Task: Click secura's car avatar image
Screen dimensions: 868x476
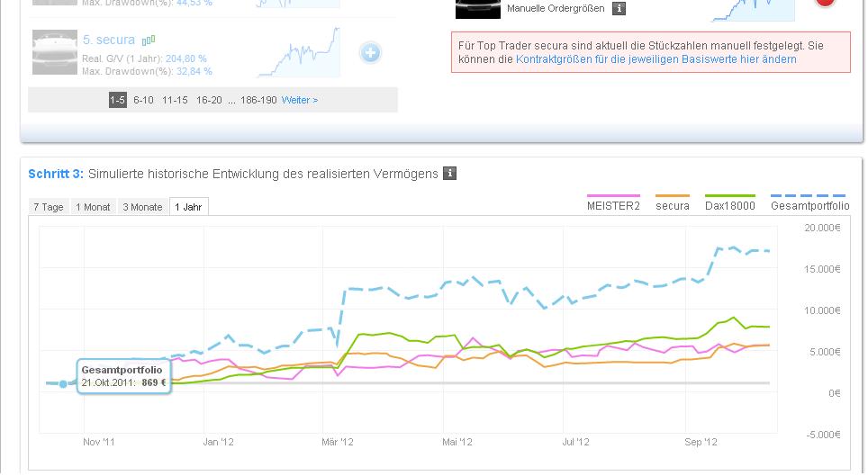Action: click(x=54, y=52)
